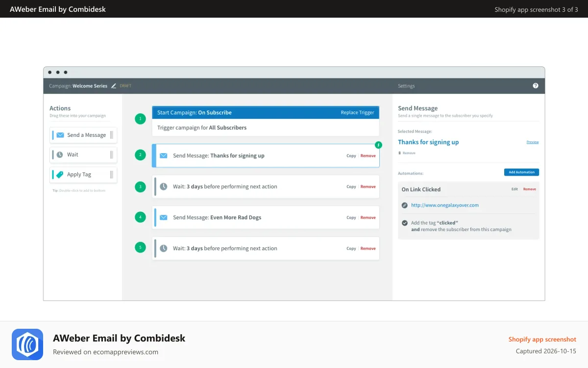This screenshot has width=588, height=368.
Task: Open the help question mark icon
Action: (536, 86)
